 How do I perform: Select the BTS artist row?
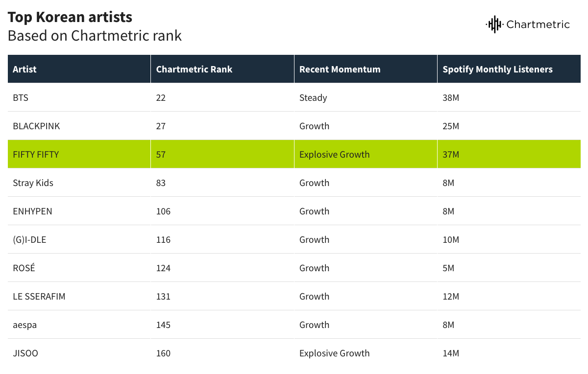coord(21,97)
